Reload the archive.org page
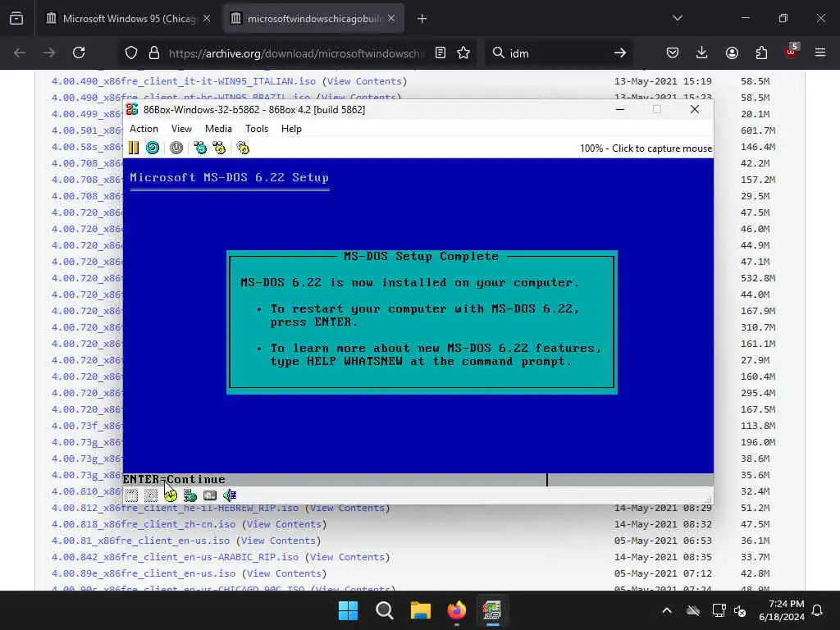 (x=79, y=52)
